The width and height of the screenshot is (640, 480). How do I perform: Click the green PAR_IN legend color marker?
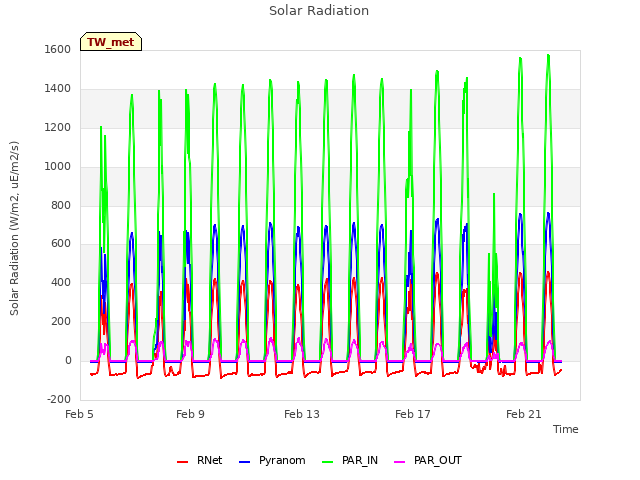(328, 462)
